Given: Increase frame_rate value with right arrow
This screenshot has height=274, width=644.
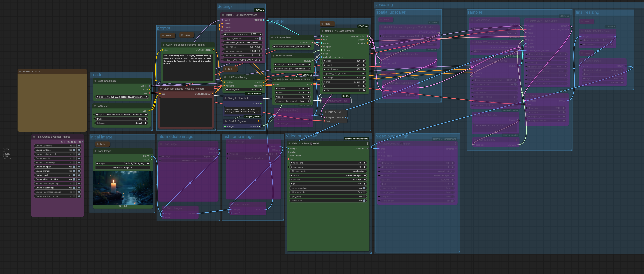Looking at the screenshot, I should click(x=365, y=163).
